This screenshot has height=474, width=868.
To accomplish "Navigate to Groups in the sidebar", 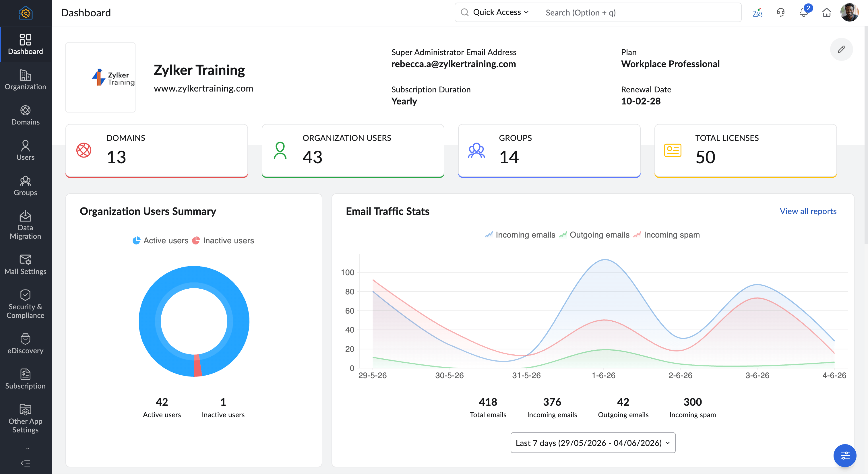I will pos(26,186).
